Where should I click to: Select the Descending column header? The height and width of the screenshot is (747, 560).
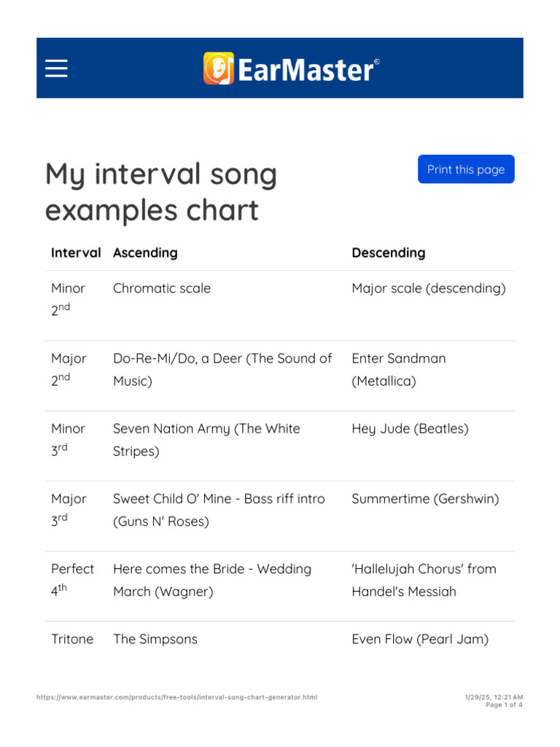pos(388,253)
